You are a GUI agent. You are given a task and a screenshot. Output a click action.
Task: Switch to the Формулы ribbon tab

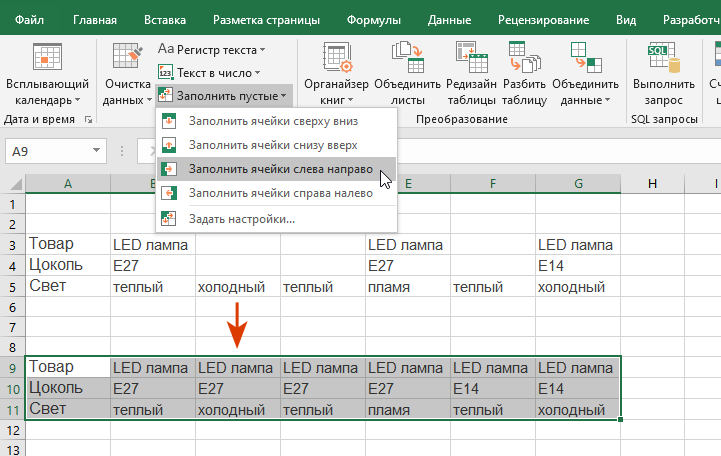click(374, 19)
